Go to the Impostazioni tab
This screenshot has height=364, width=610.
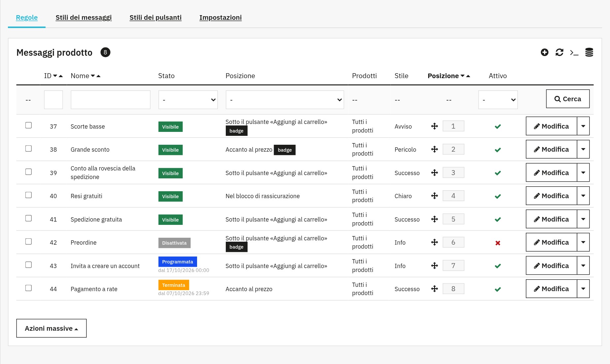(220, 17)
